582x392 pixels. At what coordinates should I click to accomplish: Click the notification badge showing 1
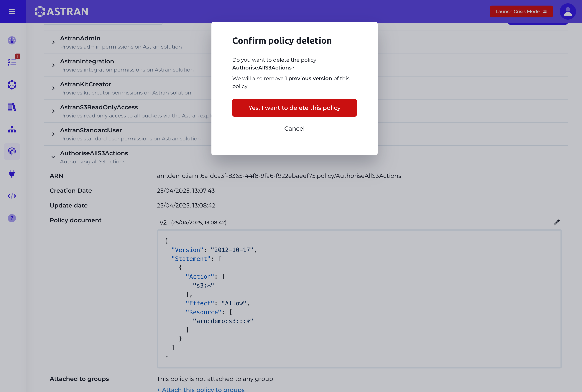(x=17, y=56)
